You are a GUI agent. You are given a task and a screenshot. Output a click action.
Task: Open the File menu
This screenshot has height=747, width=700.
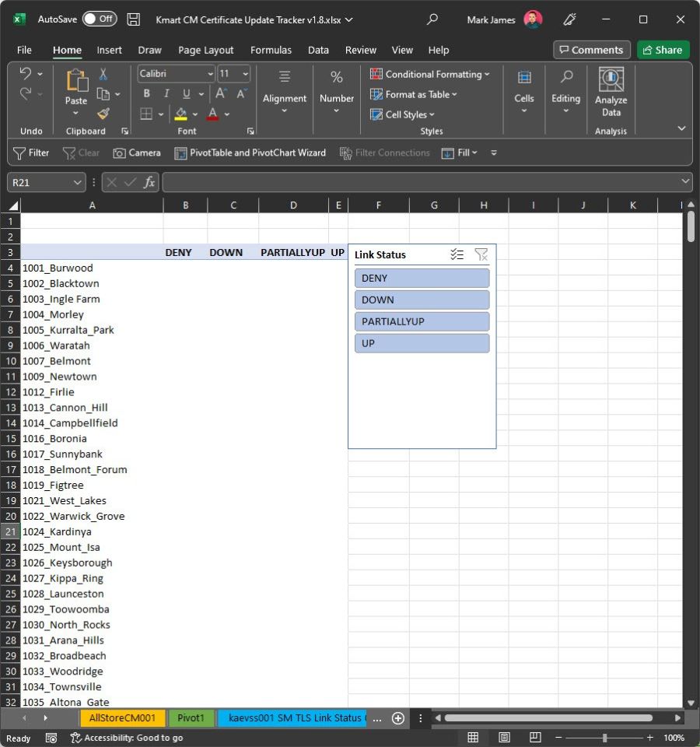click(24, 50)
